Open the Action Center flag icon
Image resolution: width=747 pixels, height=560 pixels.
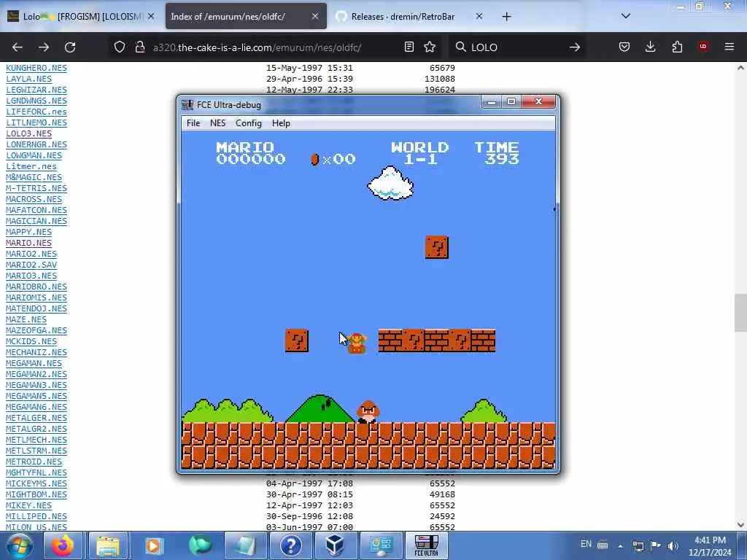click(x=656, y=545)
